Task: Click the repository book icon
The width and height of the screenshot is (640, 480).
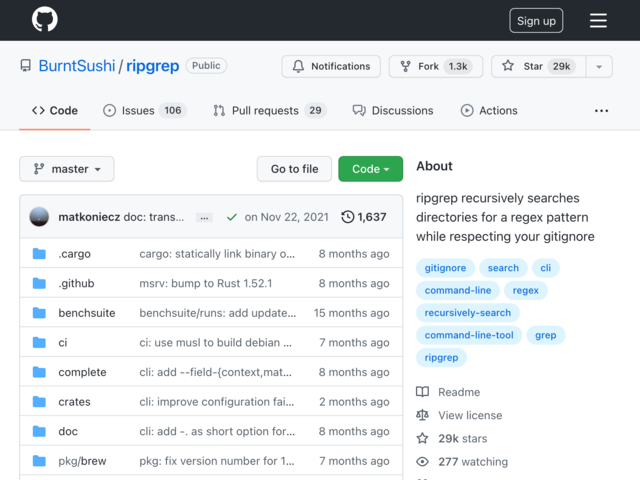Action: pyautogui.click(x=26, y=66)
